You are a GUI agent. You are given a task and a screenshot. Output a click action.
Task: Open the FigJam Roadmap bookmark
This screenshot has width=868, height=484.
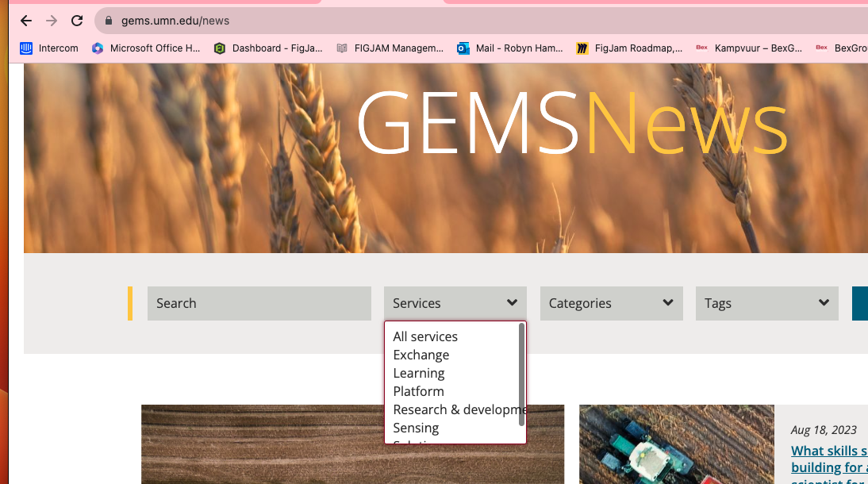(x=629, y=48)
